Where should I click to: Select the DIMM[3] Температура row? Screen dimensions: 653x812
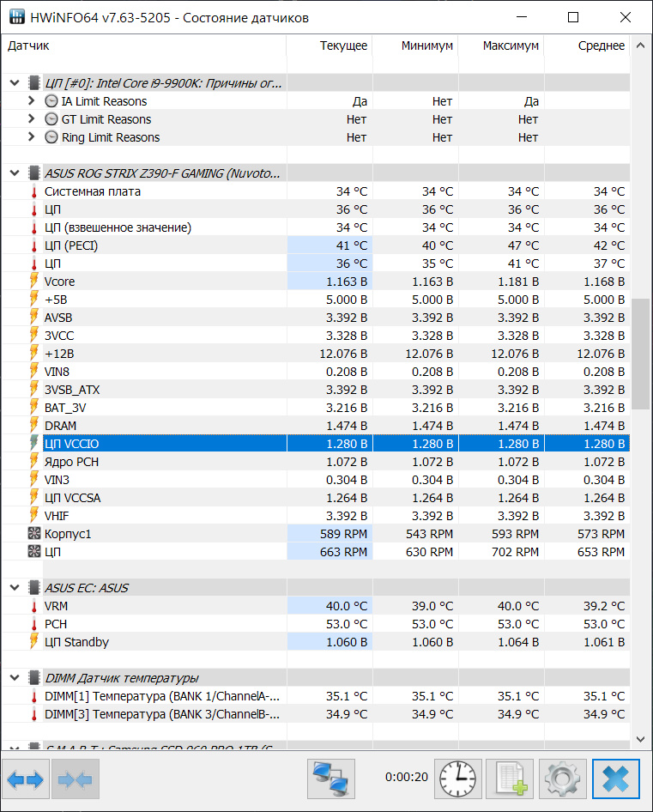click(316, 714)
